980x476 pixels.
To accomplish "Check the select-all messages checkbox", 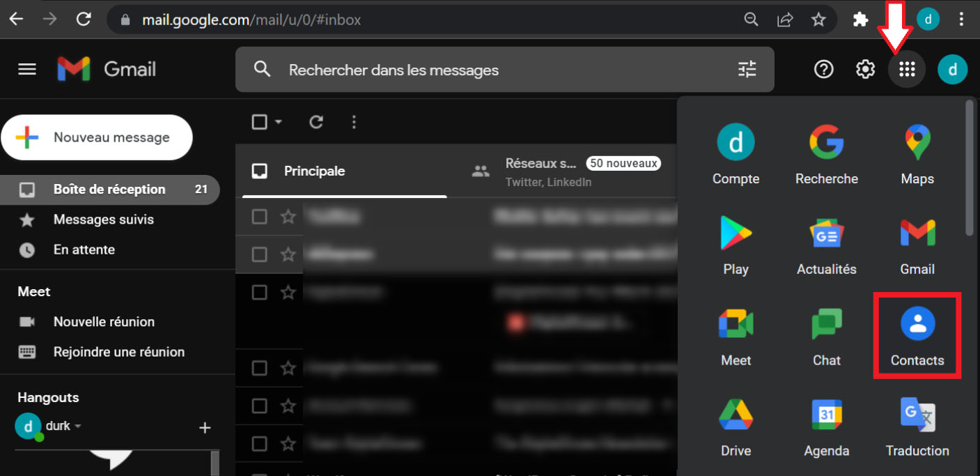I will click(258, 121).
